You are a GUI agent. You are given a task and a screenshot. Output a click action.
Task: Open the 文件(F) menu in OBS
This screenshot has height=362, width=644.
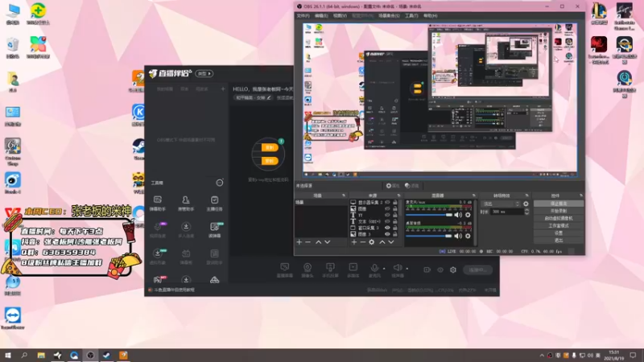coord(303,15)
